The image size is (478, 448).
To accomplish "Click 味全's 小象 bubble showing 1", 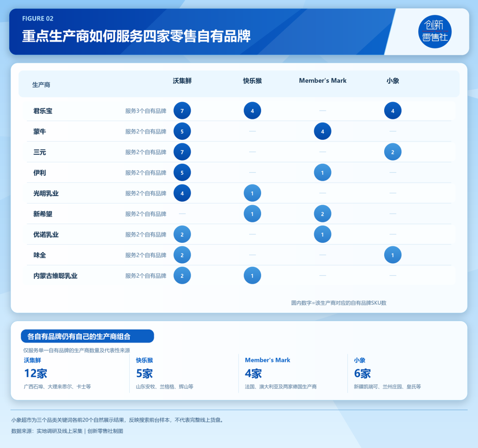I will 393,255.
